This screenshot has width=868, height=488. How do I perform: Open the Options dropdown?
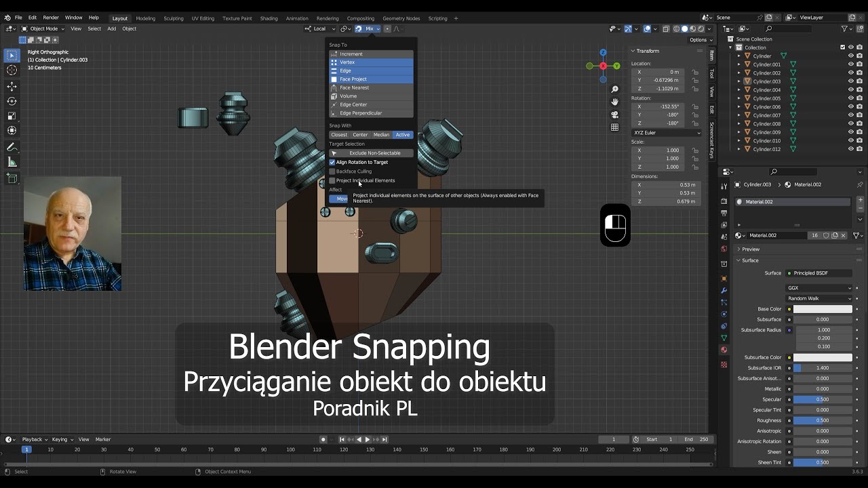701,39
